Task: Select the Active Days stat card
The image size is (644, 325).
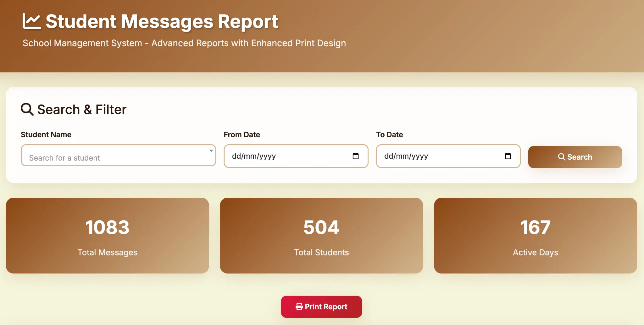Action: 536,236
